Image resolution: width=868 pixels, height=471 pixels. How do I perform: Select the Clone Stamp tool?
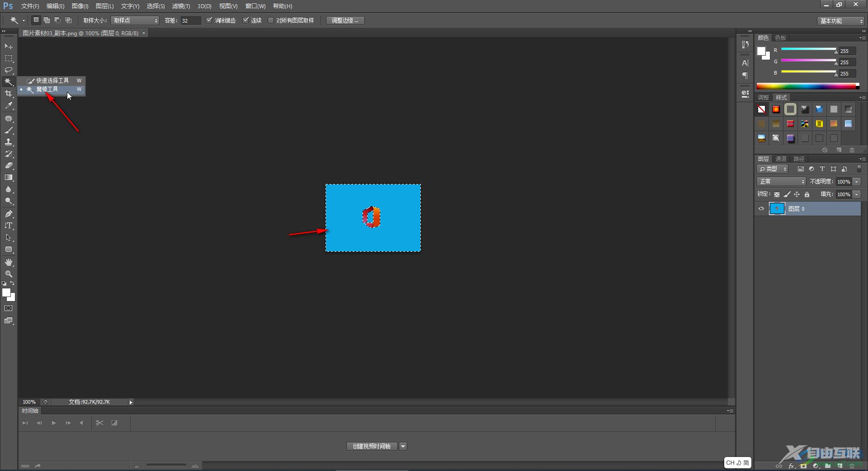coord(9,142)
